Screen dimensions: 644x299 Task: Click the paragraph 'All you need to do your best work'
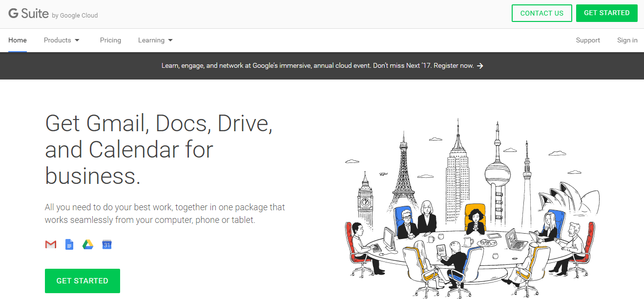(165, 214)
